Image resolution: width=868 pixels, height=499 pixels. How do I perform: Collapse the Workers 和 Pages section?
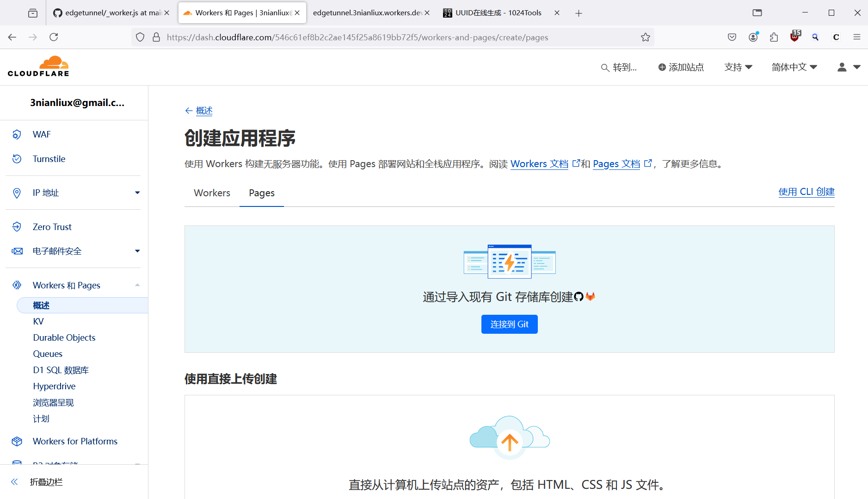point(137,285)
